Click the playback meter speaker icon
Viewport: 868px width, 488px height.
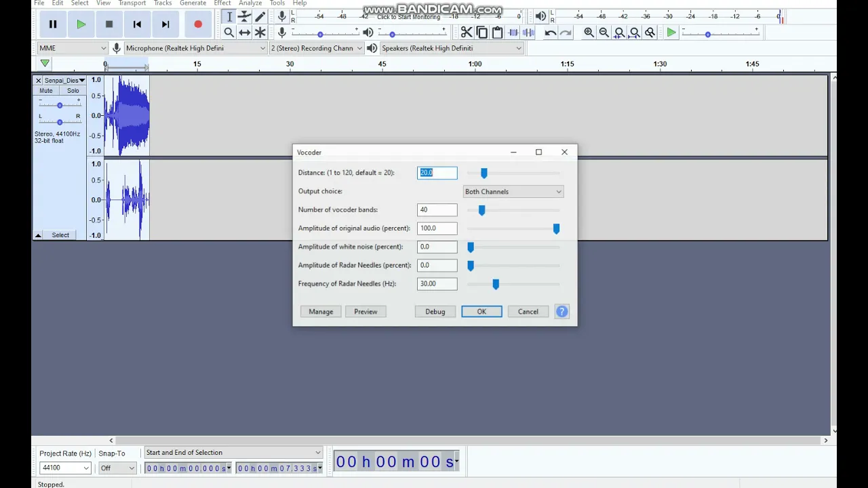pos(540,16)
